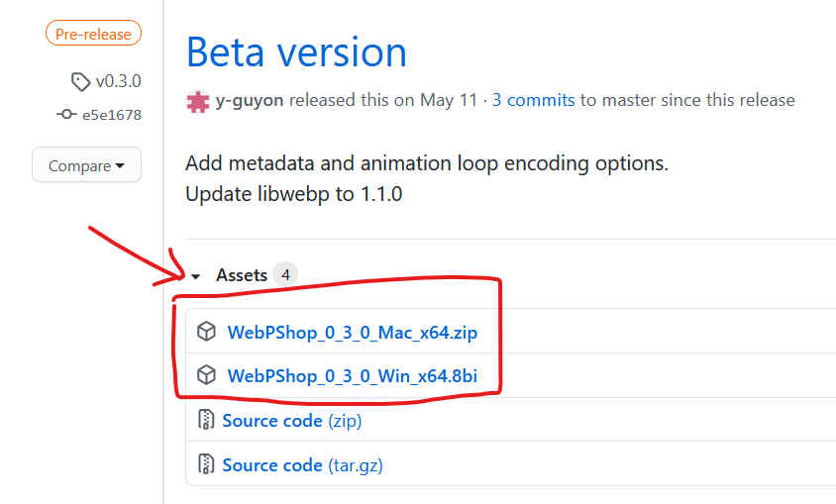836x504 pixels.
Task: Open commit e5e1678
Action: click(x=111, y=115)
